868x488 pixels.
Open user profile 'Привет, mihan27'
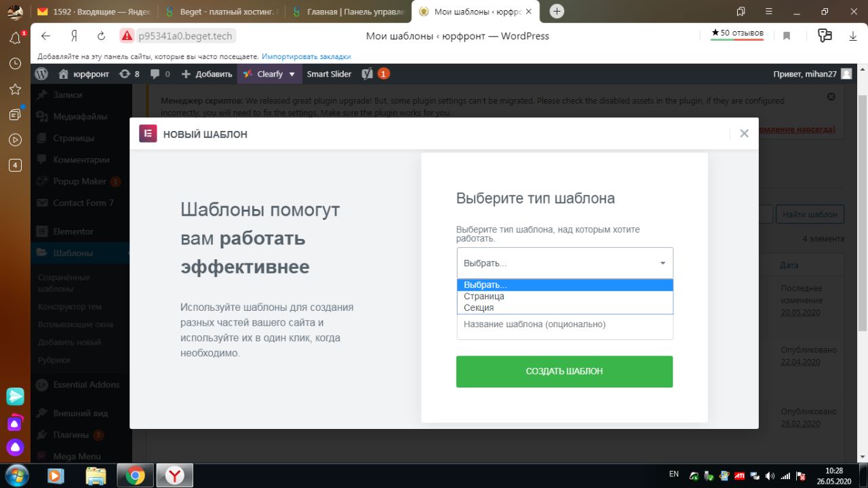812,74
